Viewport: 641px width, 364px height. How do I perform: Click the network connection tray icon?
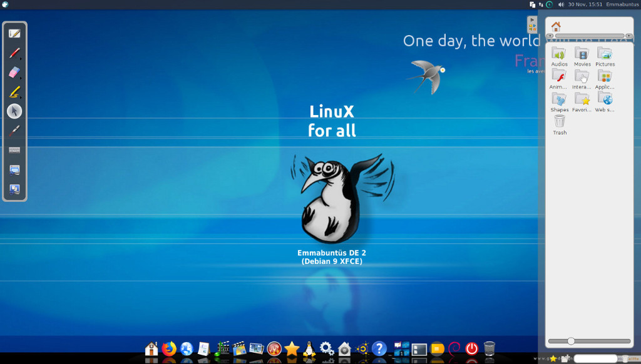point(541,4)
